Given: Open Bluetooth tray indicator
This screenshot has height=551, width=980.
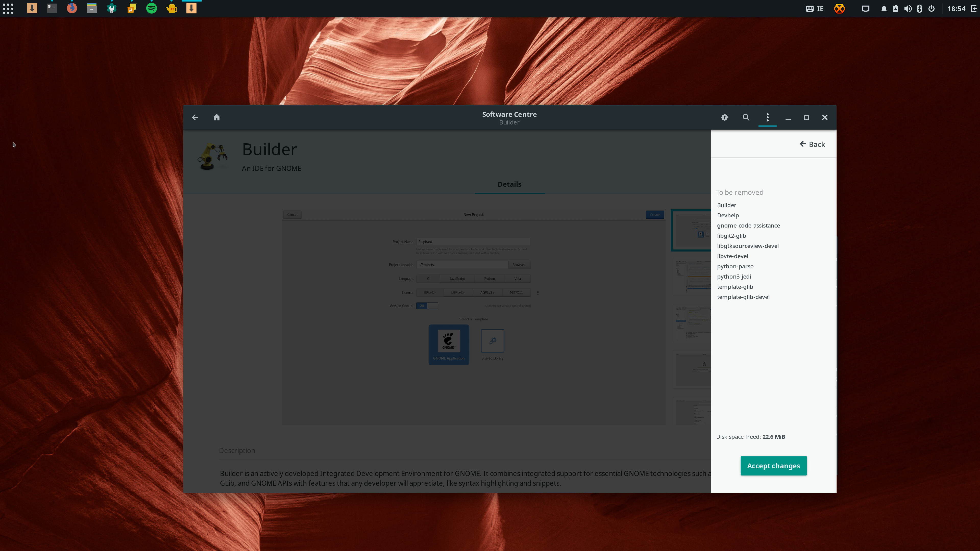Looking at the screenshot, I should pyautogui.click(x=920, y=9).
